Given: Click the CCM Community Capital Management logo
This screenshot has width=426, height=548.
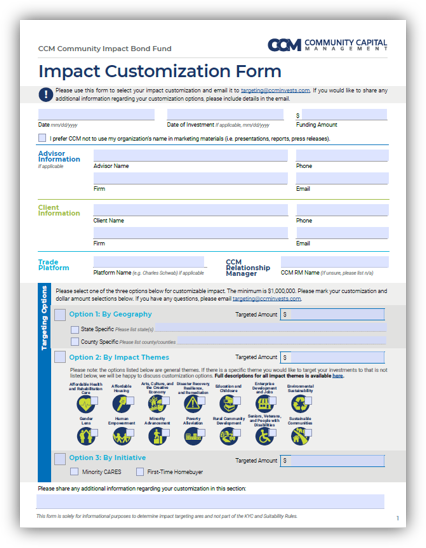Looking at the screenshot, I should tap(327, 45).
